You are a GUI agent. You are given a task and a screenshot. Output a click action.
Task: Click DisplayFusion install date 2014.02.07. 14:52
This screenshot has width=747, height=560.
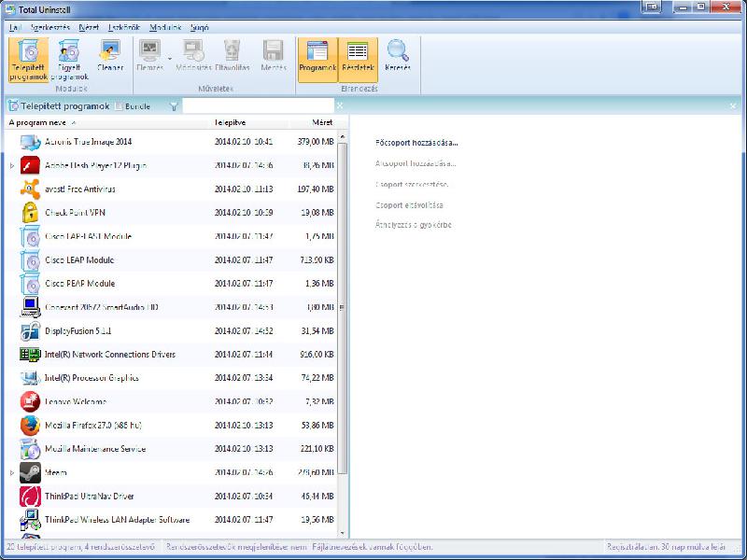point(244,331)
